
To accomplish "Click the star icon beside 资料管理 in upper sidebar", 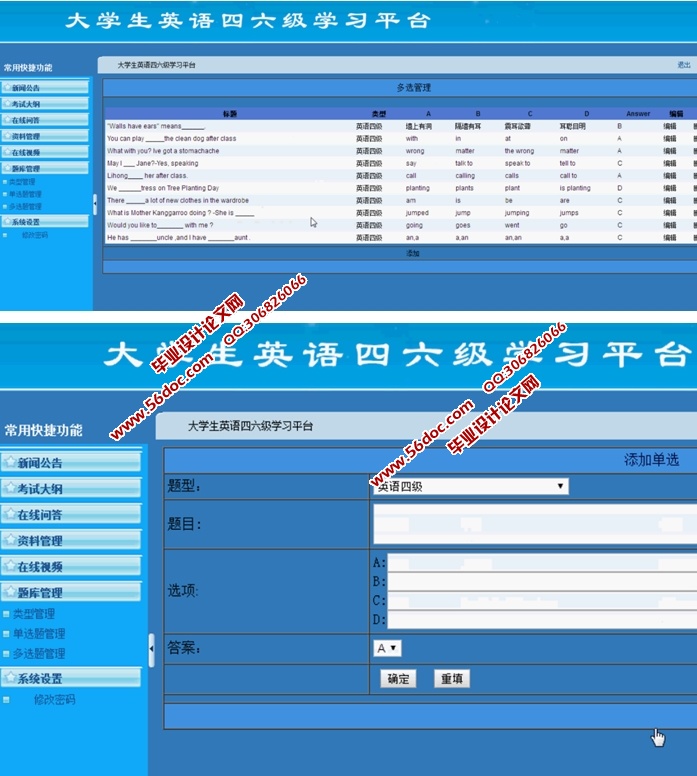I will (7, 136).
